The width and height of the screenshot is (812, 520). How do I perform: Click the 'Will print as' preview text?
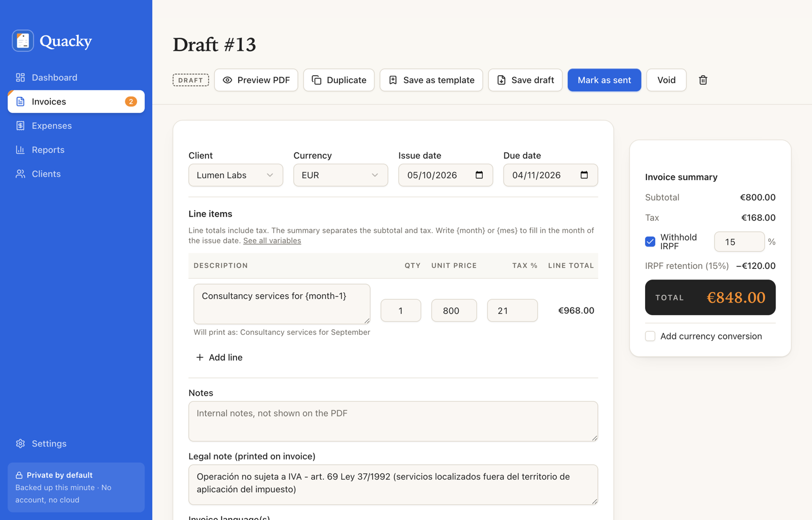[282, 332]
